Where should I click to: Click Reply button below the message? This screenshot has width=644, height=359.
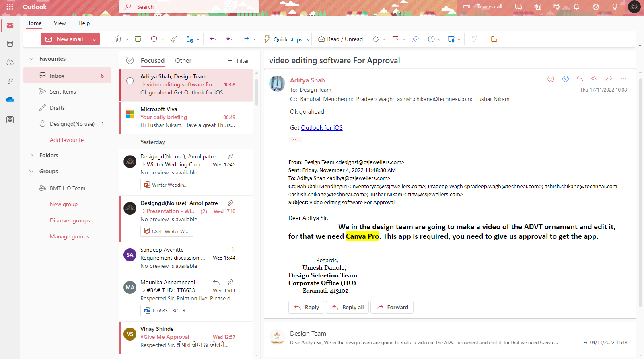[x=307, y=307]
